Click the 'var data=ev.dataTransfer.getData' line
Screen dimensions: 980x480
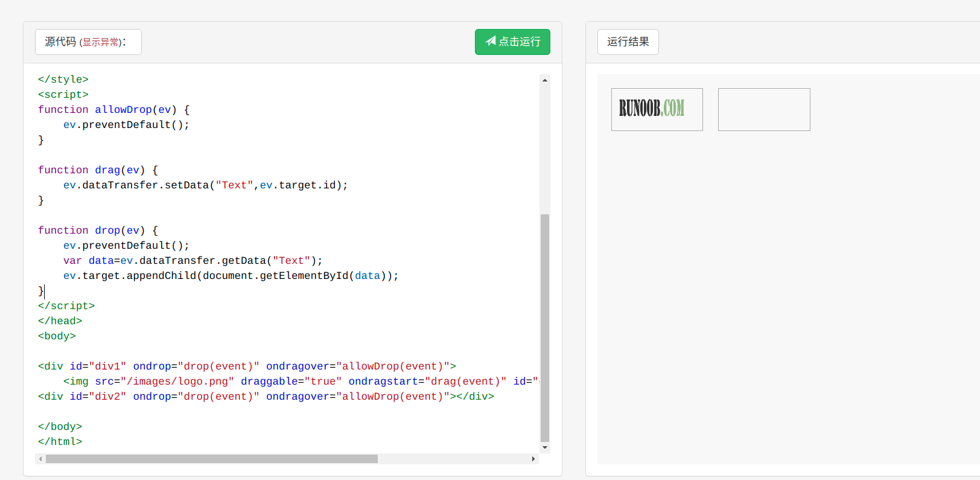(x=193, y=260)
